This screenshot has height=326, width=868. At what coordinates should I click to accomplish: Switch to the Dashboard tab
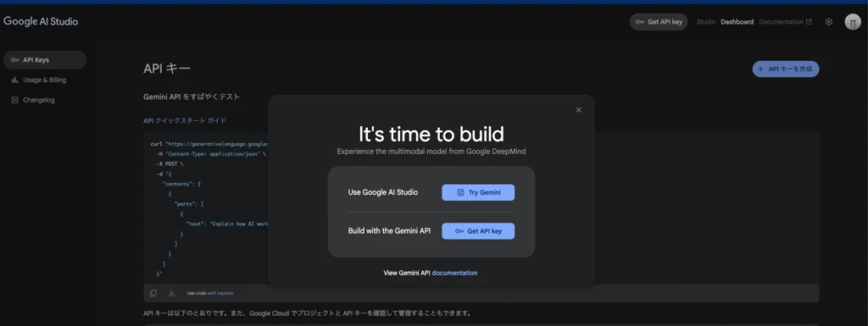point(737,22)
